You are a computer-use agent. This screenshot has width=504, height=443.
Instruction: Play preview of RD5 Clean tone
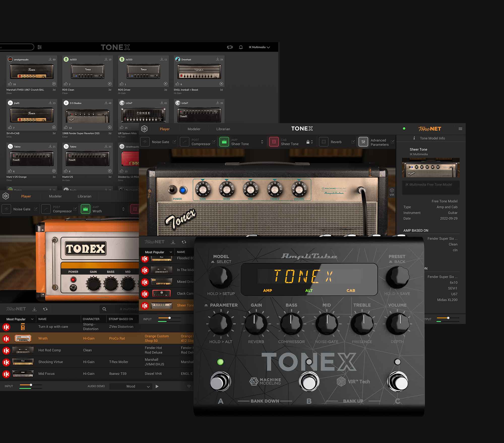tap(110, 84)
